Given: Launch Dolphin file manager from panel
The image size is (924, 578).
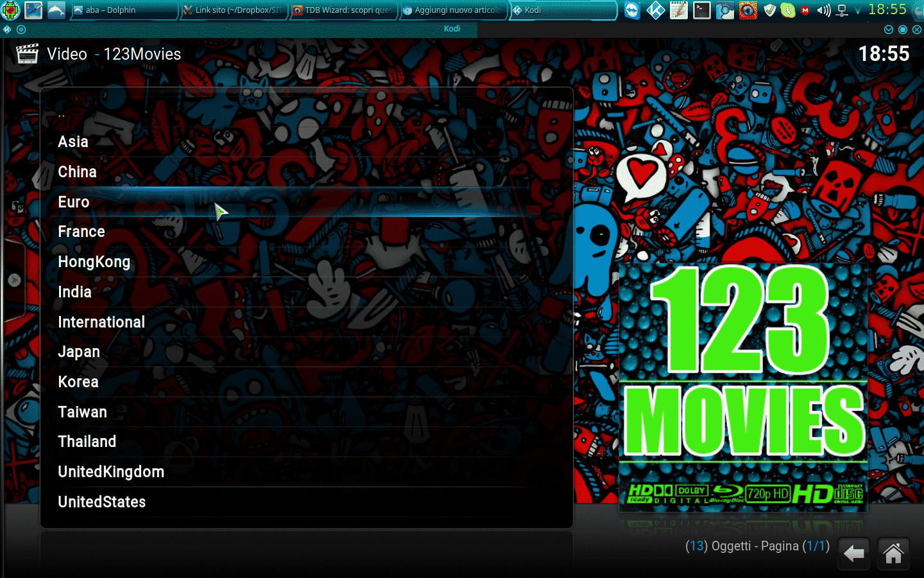Looking at the screenshot, I should (56, 10).
